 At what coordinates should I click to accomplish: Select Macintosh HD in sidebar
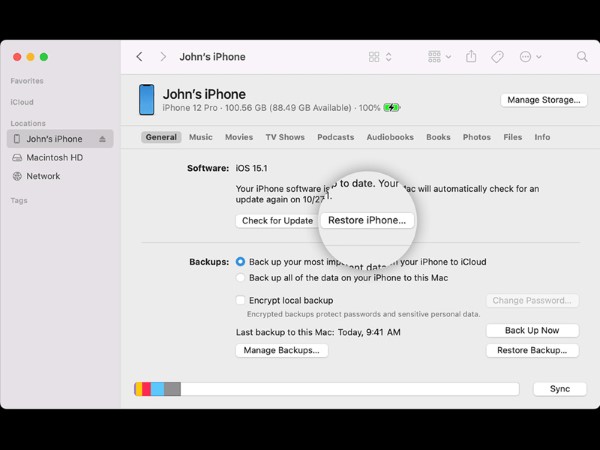54,158
